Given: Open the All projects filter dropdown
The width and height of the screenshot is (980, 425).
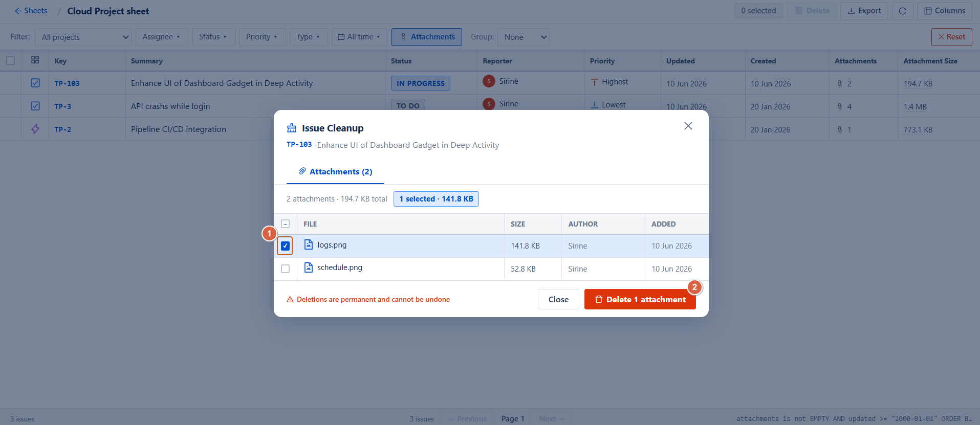Looking at the screenshot, I should 83,37.
